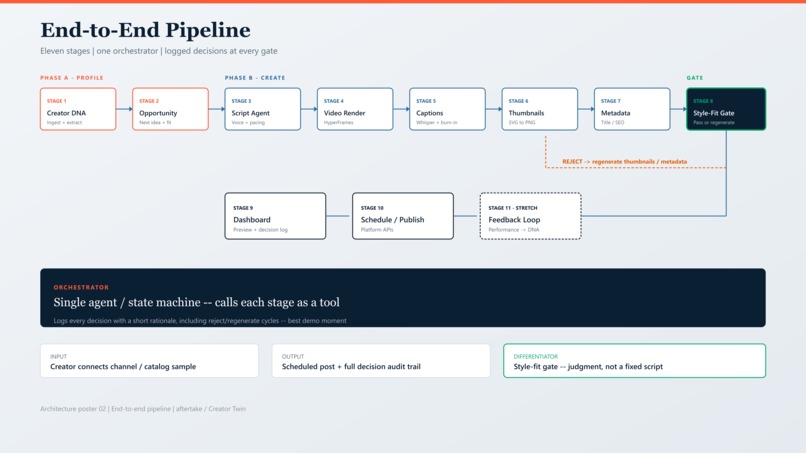Click the dark Orchestrator banner
The image size is (806, 453).
[x=403, y=298]
